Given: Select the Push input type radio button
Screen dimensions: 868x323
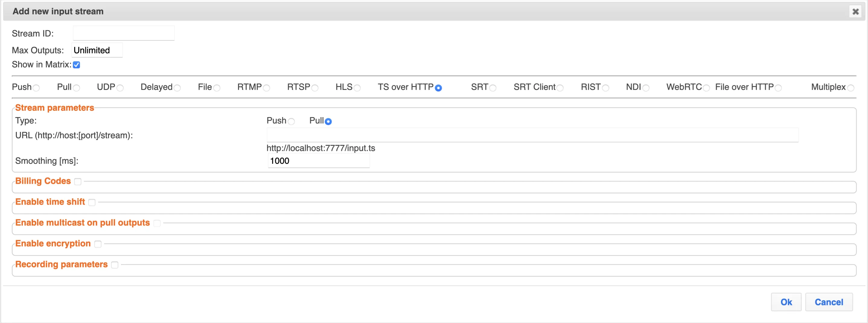Looking at the screenshot, I should click(37, 88).
